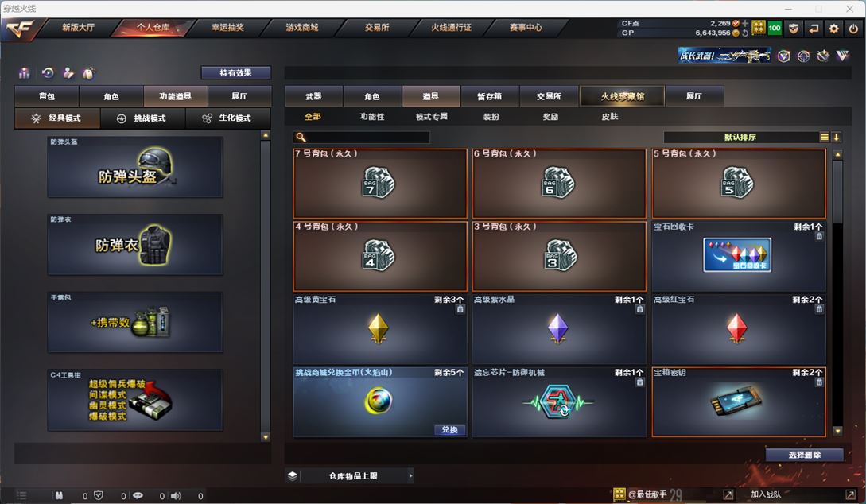Image resolution: width=866 pixels, height=504 pixels.
Task: Expand the 加入战队 panel arrow
Action: tap(850, 494)
